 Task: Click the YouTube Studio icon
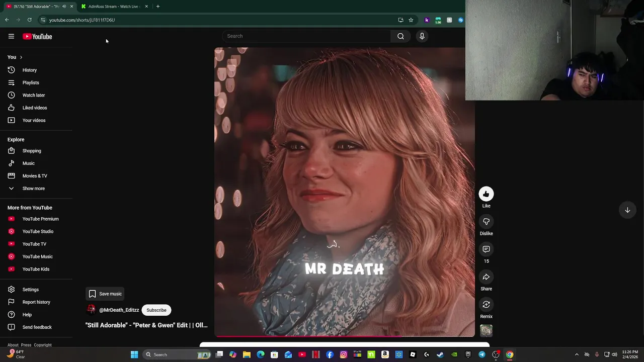click(x=11, y=231)
